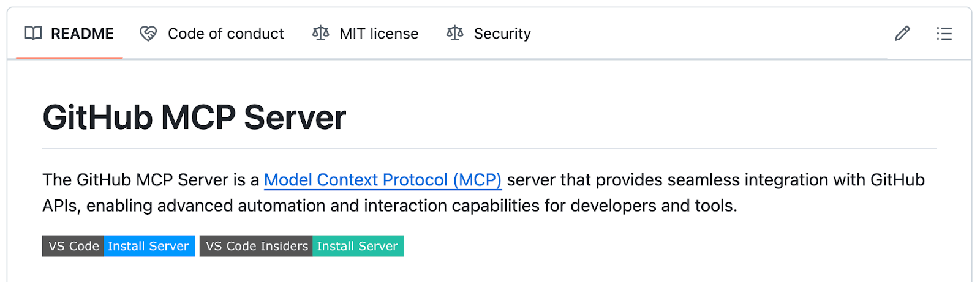The image size is (980, 282).
Task: Click green Install Server badge for Insiders
Action: (x=358, y=246)
